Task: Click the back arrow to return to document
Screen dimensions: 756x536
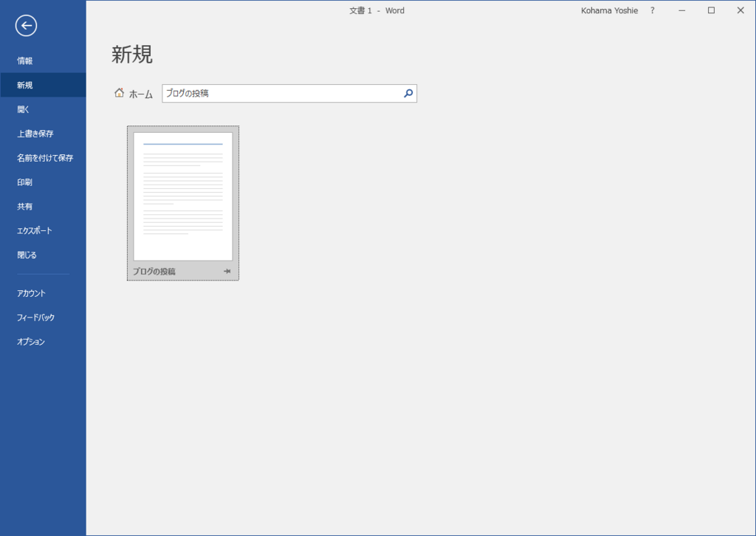Action: point(26,26)
